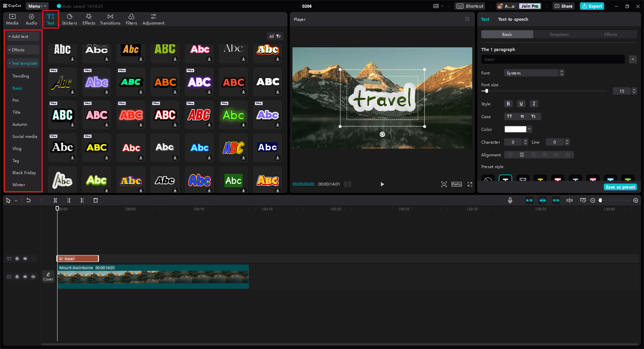Viewport: 644px width, 349px height.
Task: Click the Shortcut button
Action: point(470,6)
